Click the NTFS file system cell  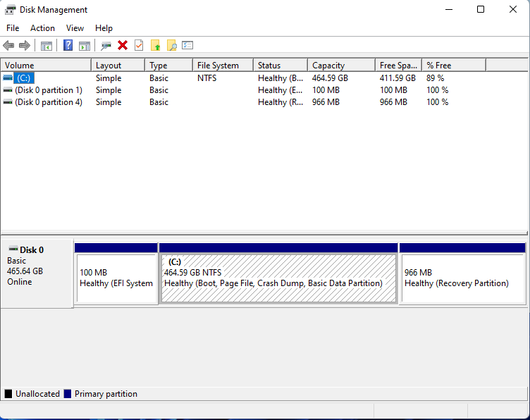207,78
